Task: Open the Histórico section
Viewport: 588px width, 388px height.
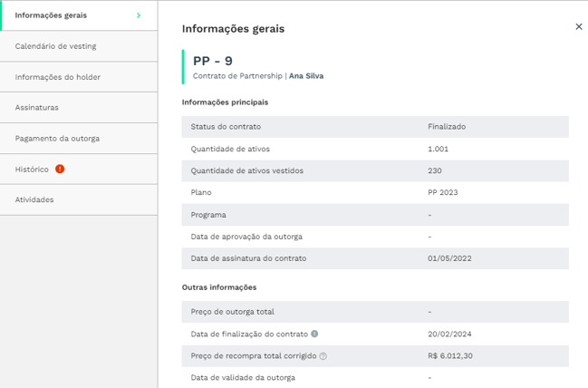Action: (x=79, y=170)
